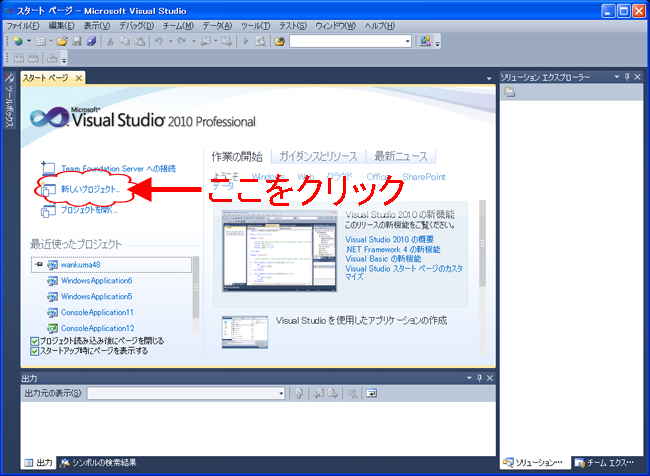Click Find Message in Code icon in Output
This screenshot has width=650, height=476.
pos(299,393)
